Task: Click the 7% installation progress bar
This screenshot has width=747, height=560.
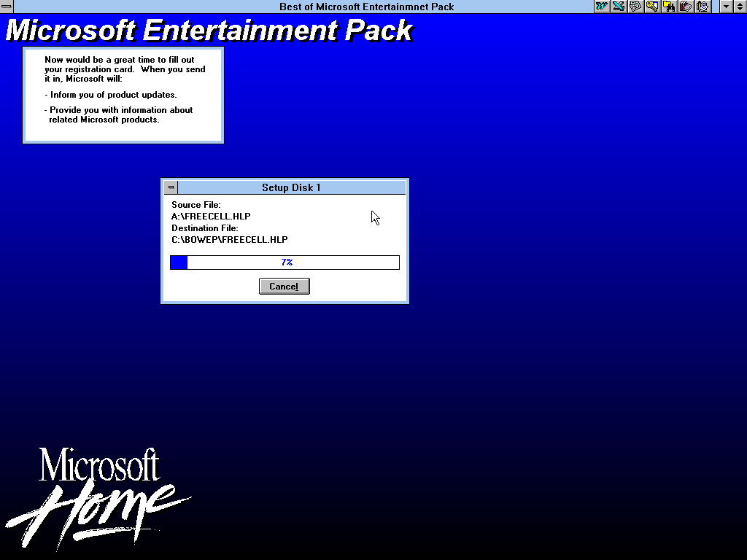Action: (x=285, y=262)
